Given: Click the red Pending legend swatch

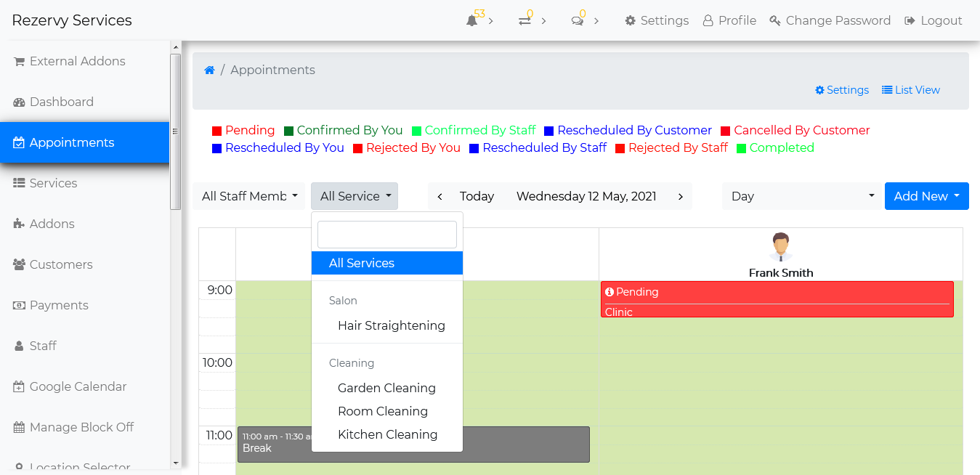Looking at the screenshot, I should click(216, 131).
